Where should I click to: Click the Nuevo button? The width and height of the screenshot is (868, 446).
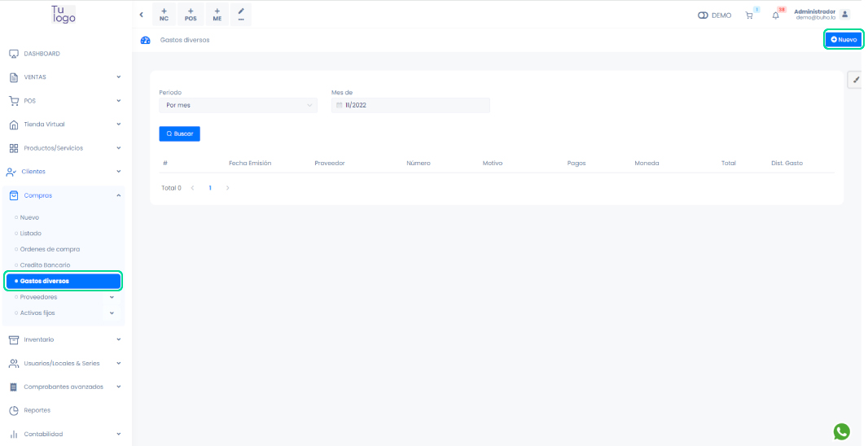[844, 39]
